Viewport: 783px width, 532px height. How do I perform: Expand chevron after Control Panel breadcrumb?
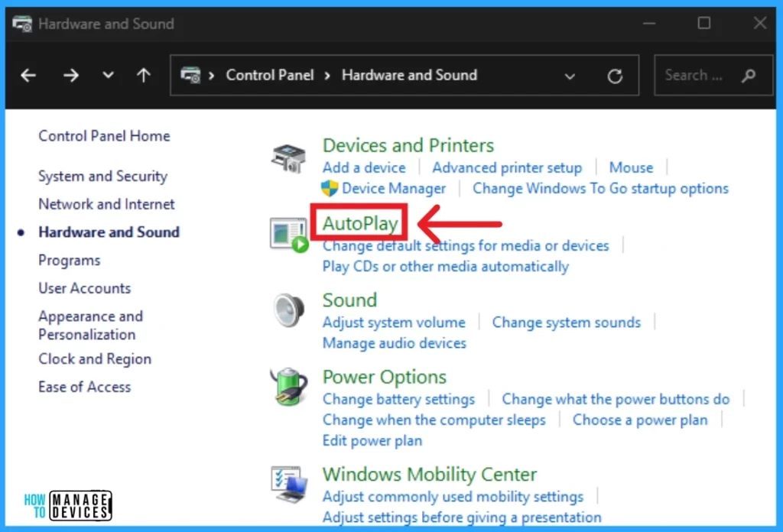pos(327,76)
